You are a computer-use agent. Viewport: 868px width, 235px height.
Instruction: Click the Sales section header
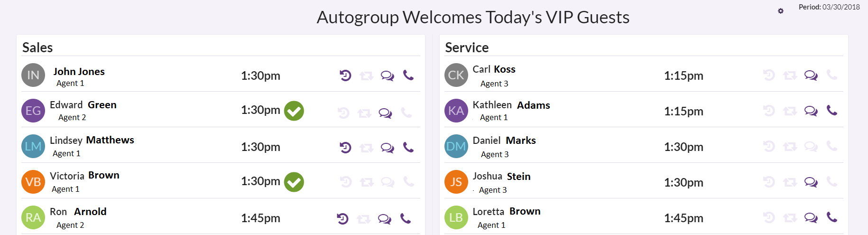click(37, 47)
